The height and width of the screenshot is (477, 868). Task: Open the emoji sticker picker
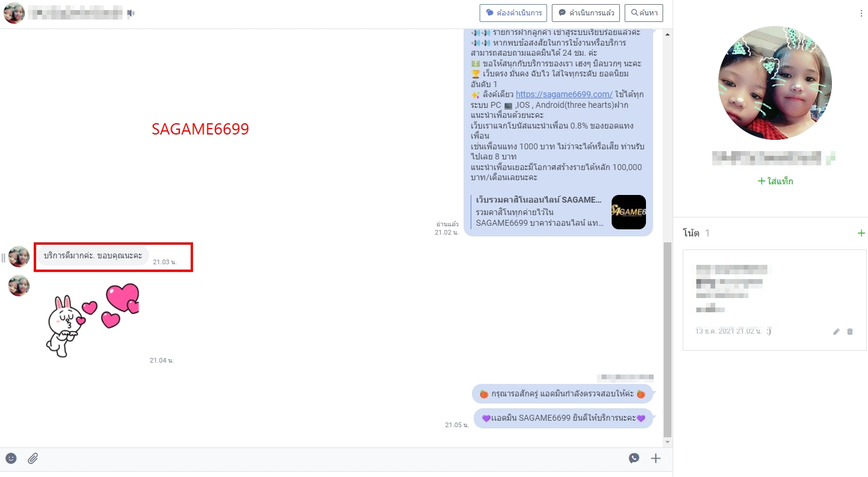[11, 458]
